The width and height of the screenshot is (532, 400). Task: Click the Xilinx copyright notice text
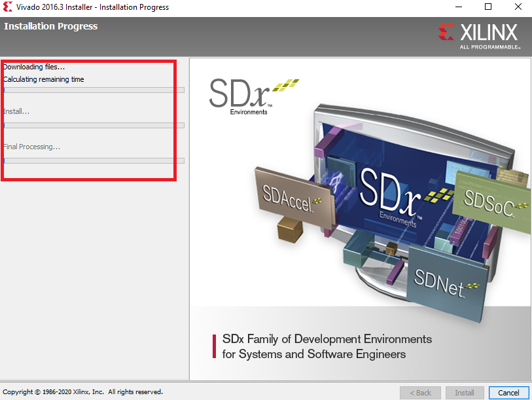[83, 392]
